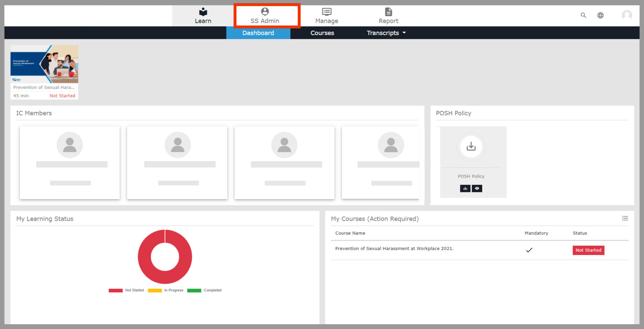Image resolution: width=644 pixels, height=329 pixels.
Task: Open My Courses list view menu icon
Action: pyautogui.click(x=625, y=218)
